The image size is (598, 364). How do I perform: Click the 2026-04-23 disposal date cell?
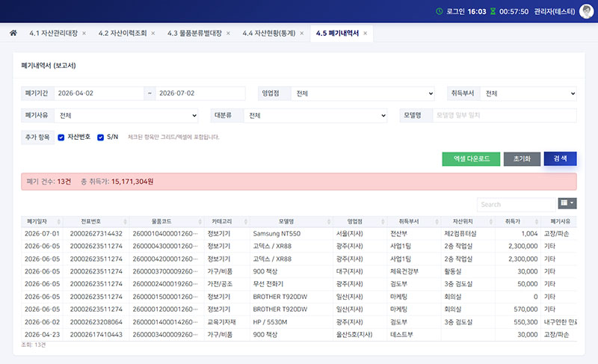[x=43, y=335]
